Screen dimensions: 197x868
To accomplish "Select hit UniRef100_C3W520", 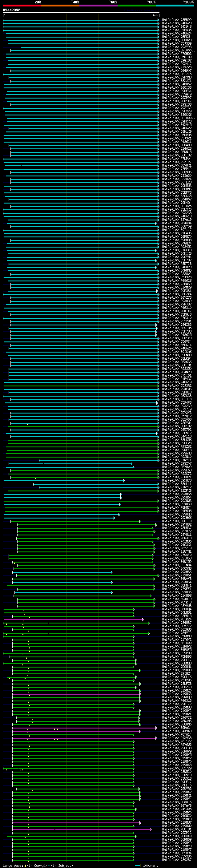I will coord(177,772).
